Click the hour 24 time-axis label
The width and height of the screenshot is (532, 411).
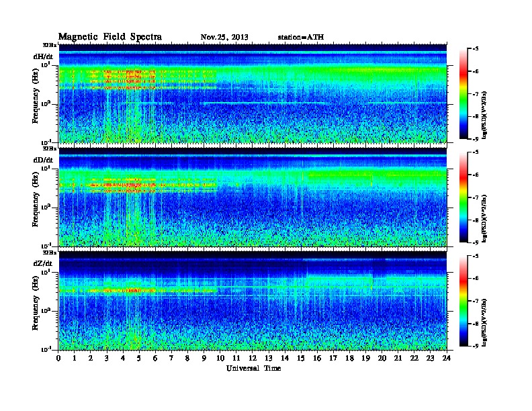pos(447,359)
